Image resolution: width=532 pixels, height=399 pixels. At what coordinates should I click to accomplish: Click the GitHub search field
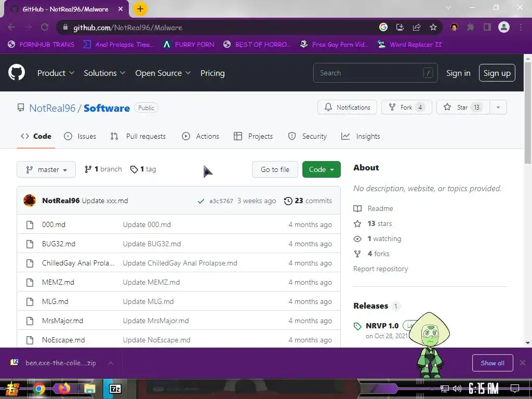point(375,73)
